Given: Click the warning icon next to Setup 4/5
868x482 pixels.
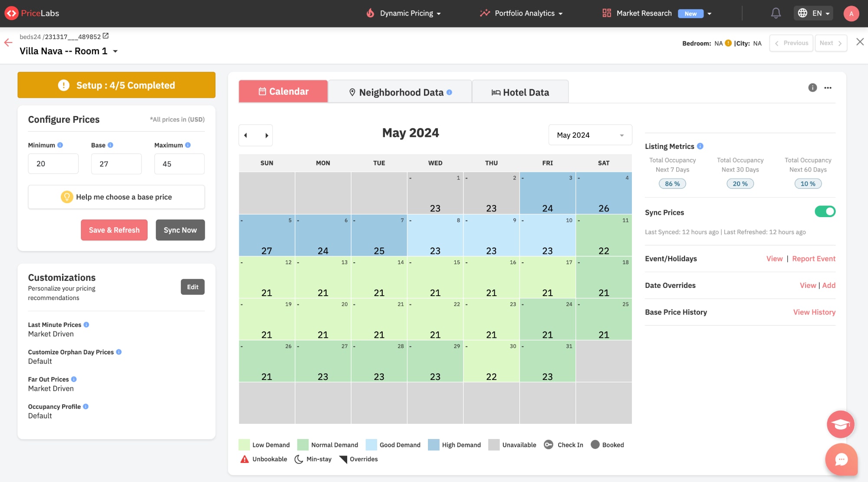Looking at the screenshot, I should click(x=63, y=84).
